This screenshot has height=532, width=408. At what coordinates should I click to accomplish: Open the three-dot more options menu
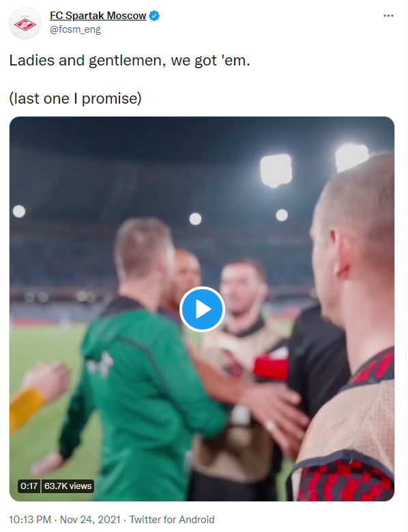[388, 16]
